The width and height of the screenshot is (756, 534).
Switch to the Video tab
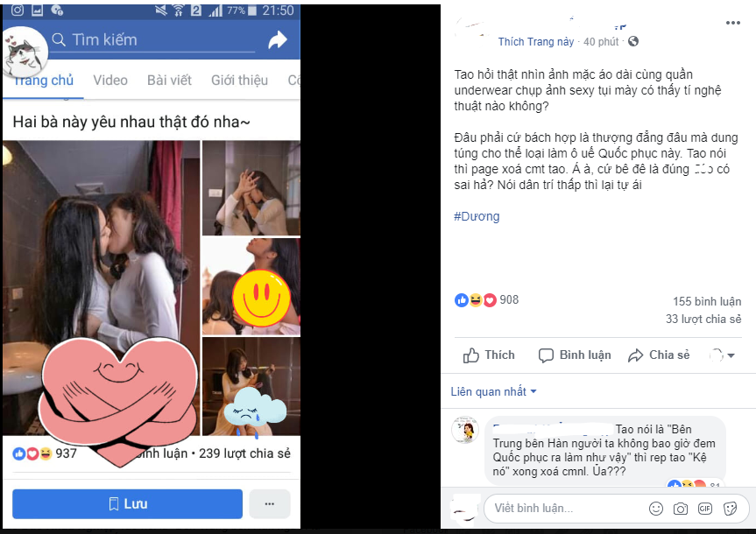110,80
